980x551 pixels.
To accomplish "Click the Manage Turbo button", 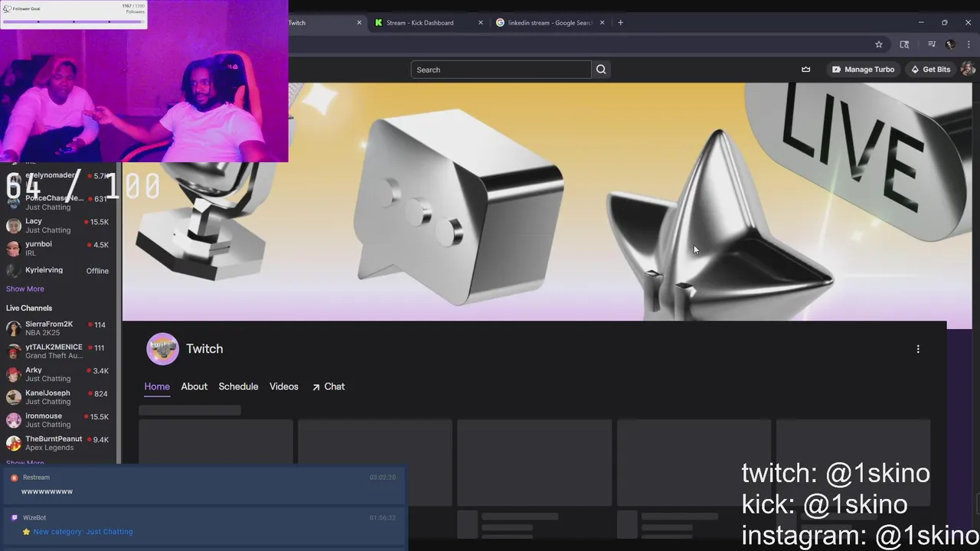I will click(x=863, y=70).
